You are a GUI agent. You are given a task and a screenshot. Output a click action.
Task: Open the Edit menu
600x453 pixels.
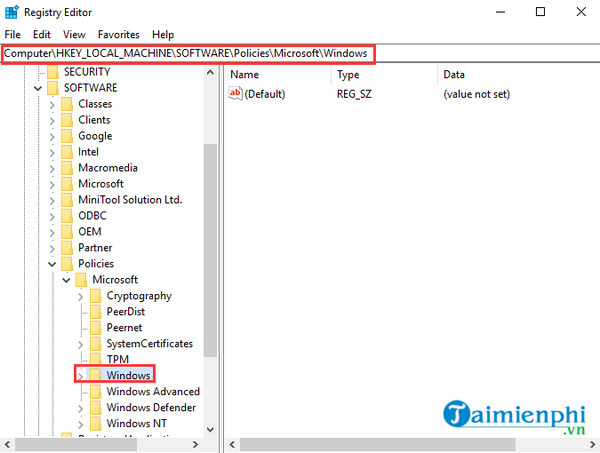[x=42, y=34]
